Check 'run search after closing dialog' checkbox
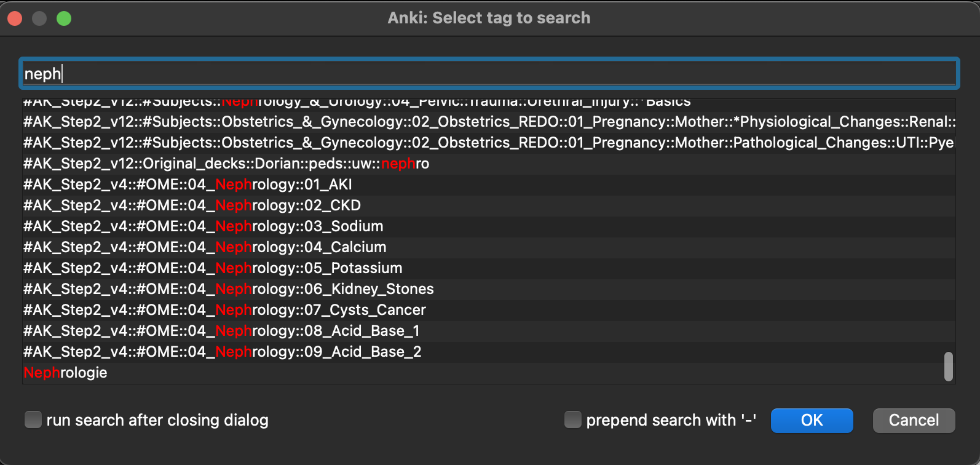This screenshot has width=980, height=465. pyautogui.click(x=33, y=420)
